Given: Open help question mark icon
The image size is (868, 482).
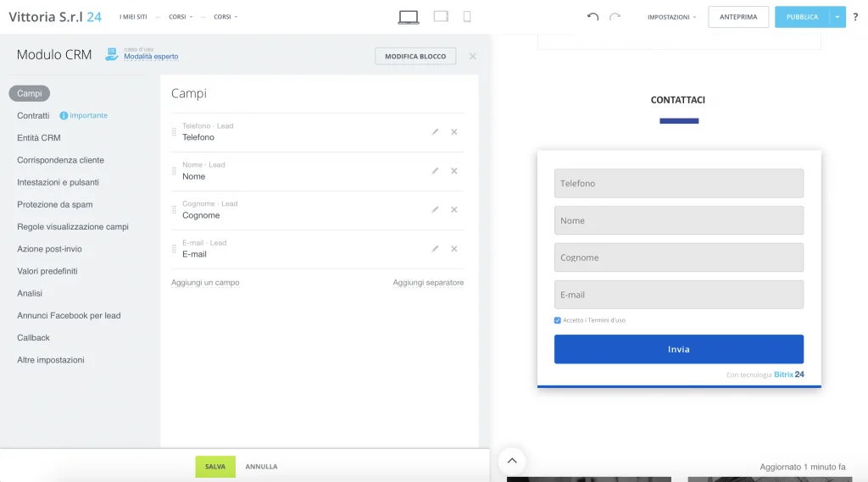Looking at the screenshot, I should coord(855,17).
